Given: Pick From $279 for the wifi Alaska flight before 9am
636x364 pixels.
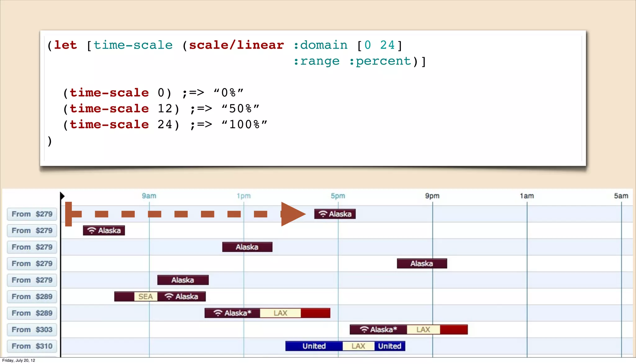Looking at the screenshot, I should pyautogui.click(x=32, y=231).
